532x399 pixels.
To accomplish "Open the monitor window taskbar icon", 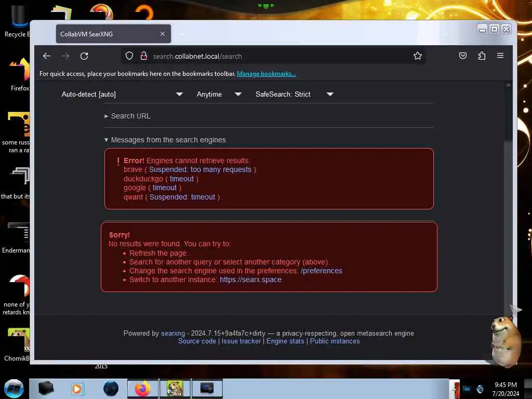I will pyautogui.click(x=207, y=389).
